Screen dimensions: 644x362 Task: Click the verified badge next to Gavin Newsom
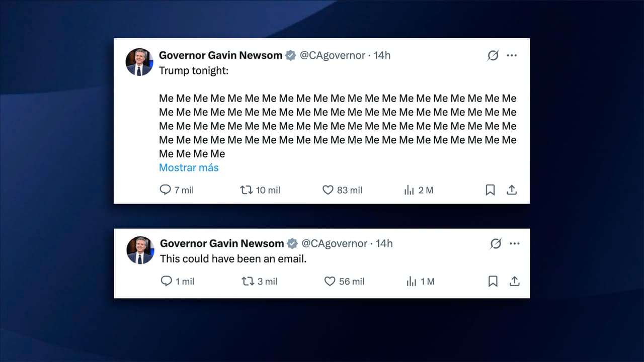click(x=290, y=55)
